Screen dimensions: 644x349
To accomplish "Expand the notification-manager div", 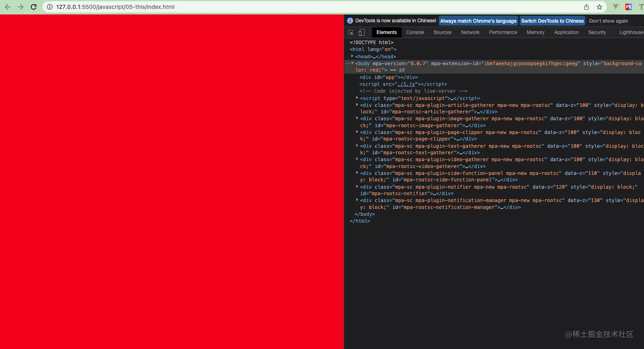I will coord(357,200).
